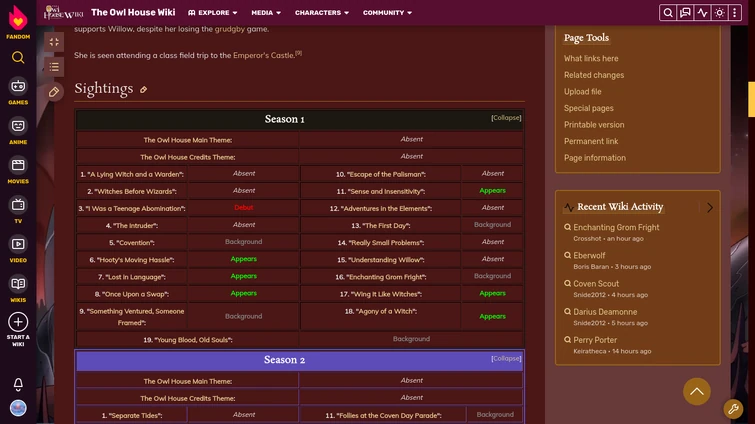The width and height of the screenshot is (755, 424).
Task: Open episode "I Was a Teenage Abomination"
Action: 135,208
